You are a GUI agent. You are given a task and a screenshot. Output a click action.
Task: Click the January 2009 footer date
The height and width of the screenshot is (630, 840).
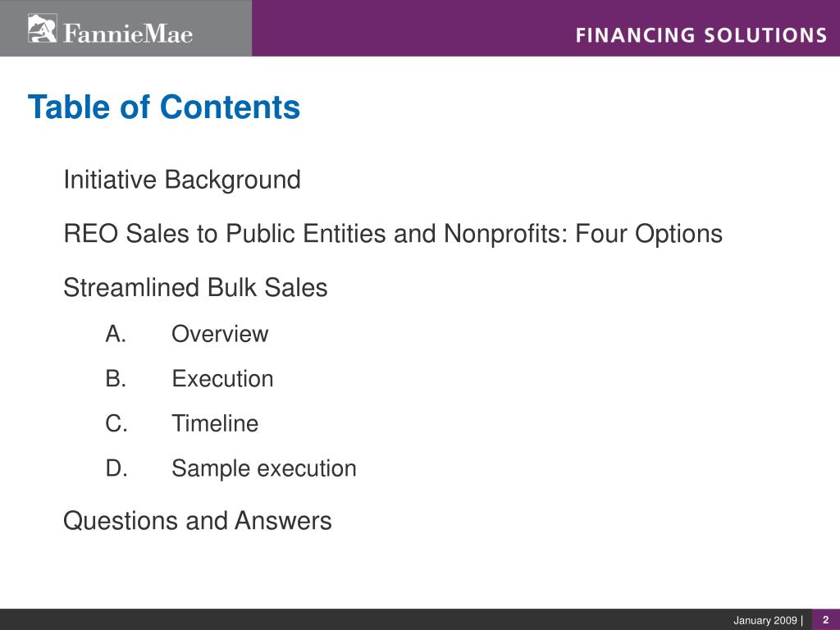pyautogui.click(x=765, y=620)
